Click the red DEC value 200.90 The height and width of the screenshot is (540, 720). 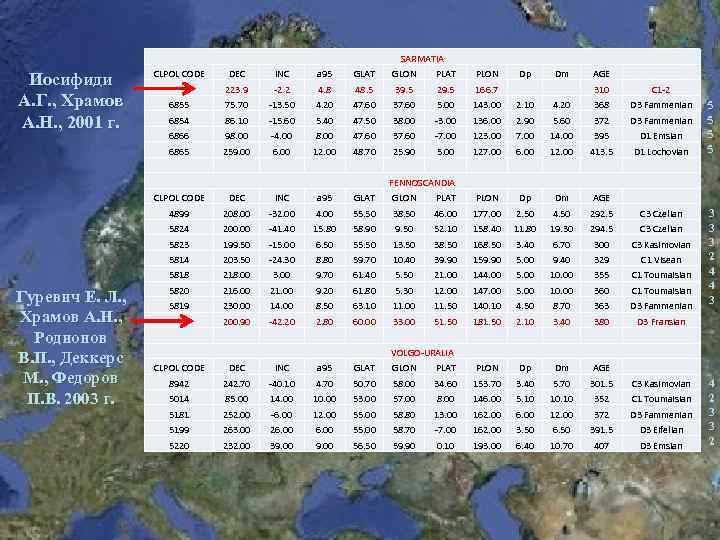[x=236, y=322]
